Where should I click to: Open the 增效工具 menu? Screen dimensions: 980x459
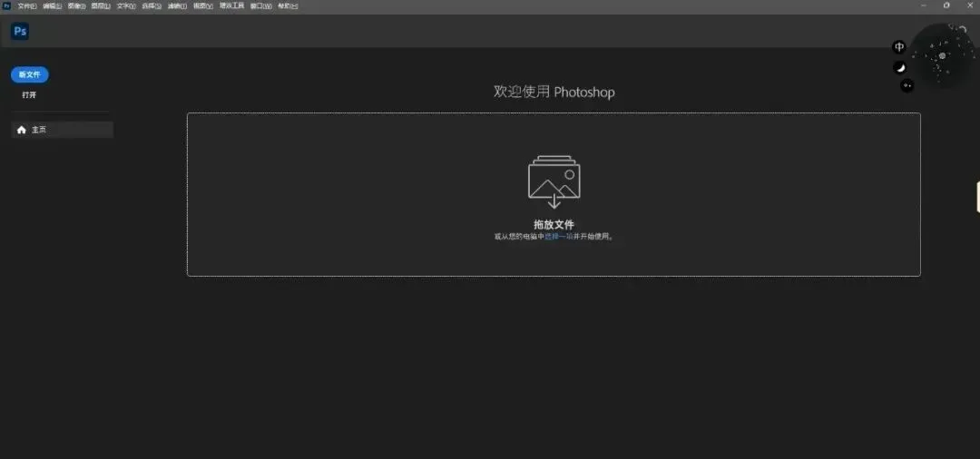point(231,5)
